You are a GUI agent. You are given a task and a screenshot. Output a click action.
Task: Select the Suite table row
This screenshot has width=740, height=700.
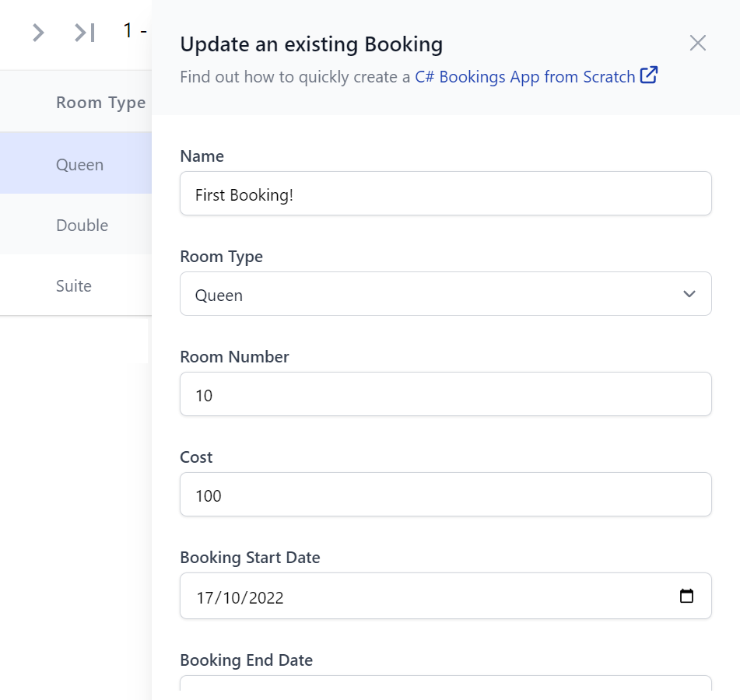tap(75, 285)
